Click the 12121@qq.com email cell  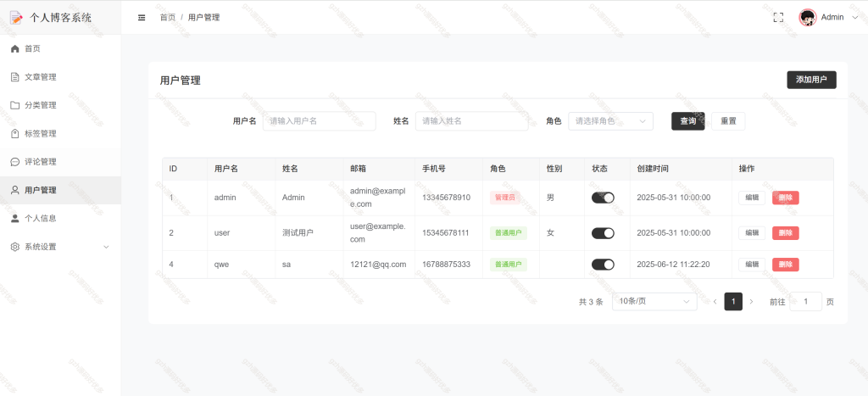[378, 265]
